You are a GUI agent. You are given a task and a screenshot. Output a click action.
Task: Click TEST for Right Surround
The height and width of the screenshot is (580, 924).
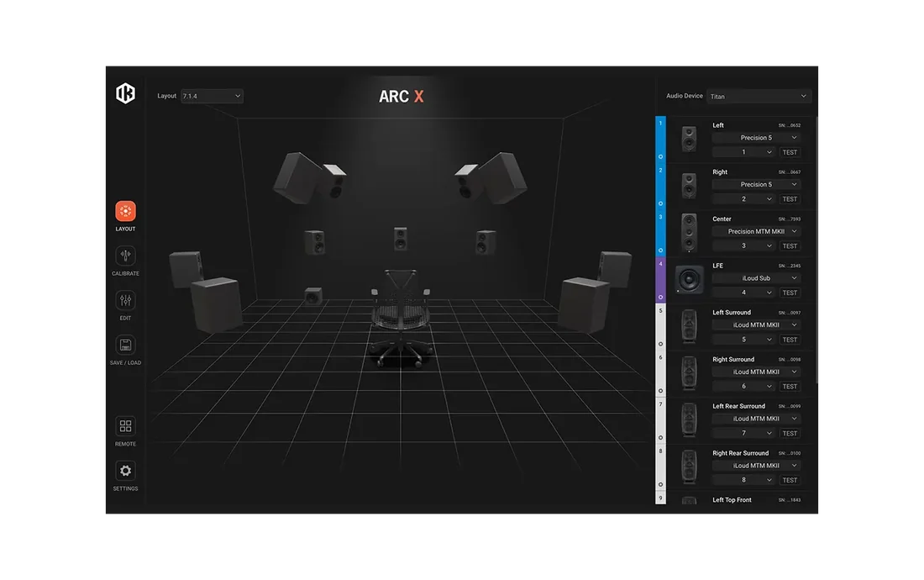point(790,387)
